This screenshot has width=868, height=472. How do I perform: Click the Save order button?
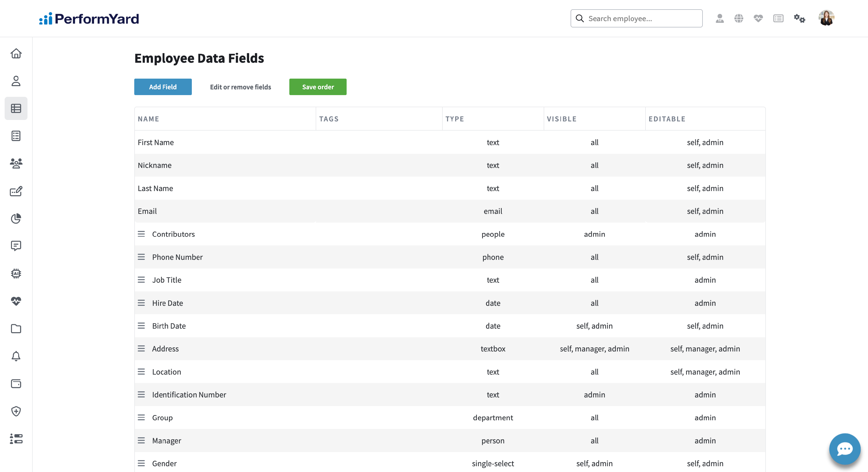[317, 87]
